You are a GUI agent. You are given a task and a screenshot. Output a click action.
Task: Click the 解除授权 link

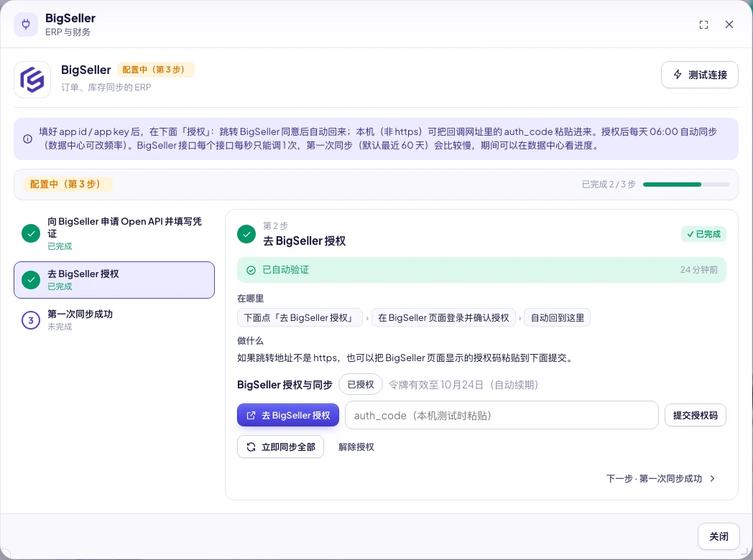pos(356,447)
